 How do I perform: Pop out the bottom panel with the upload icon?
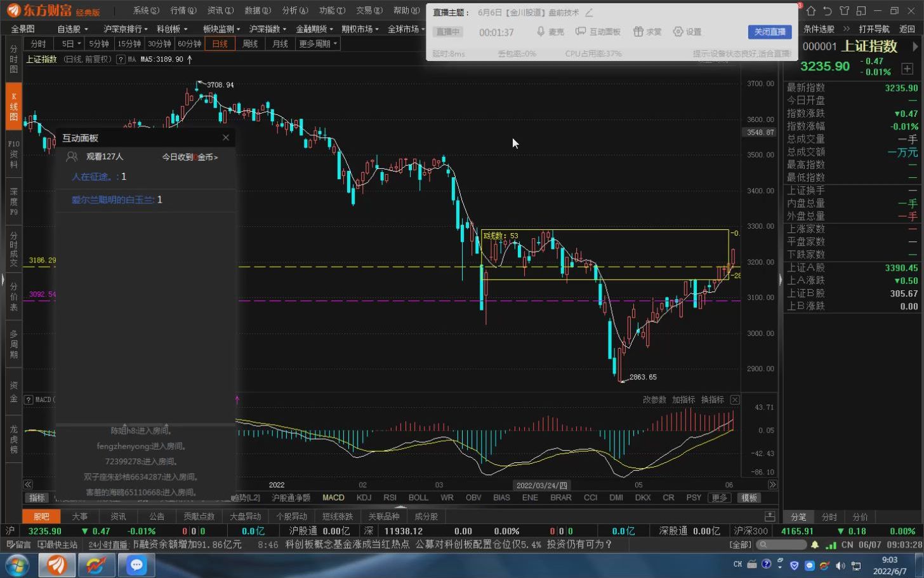click(x=770, y=516)
